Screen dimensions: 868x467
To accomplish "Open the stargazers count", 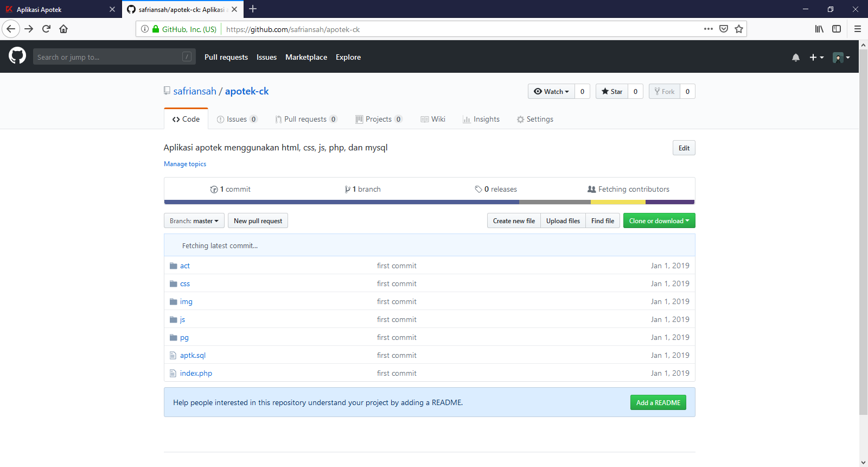I will pos(635,91).
